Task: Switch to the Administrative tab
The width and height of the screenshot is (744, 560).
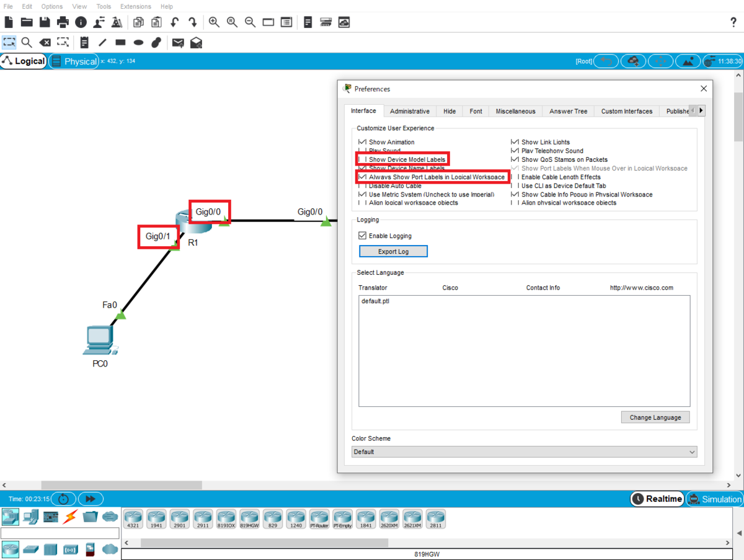Action: [410, 111]
